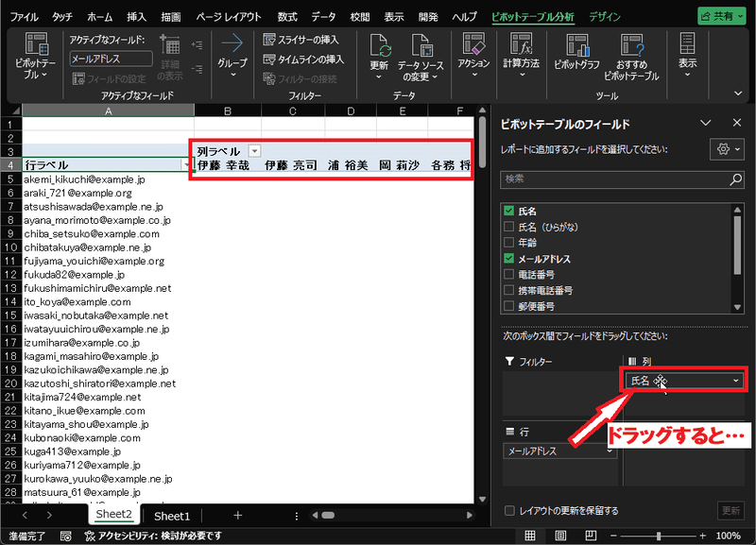Screen dimensions: 756x545
Task: Select the Sheet1 worksheet tab
Action: click(172, 516)
